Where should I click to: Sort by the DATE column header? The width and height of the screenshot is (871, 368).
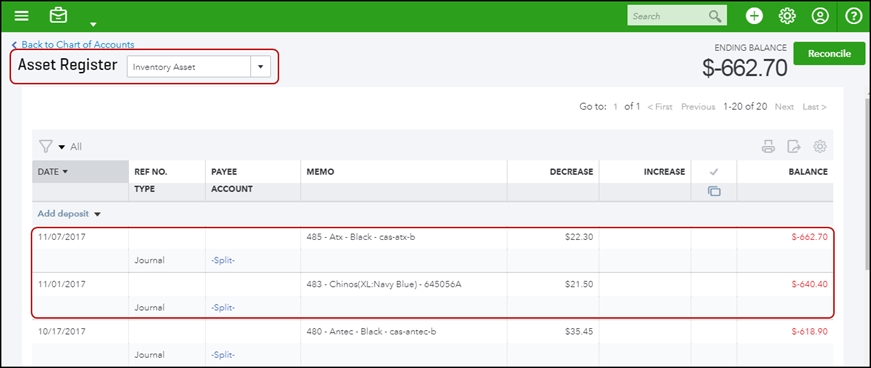tap(81, 172)
